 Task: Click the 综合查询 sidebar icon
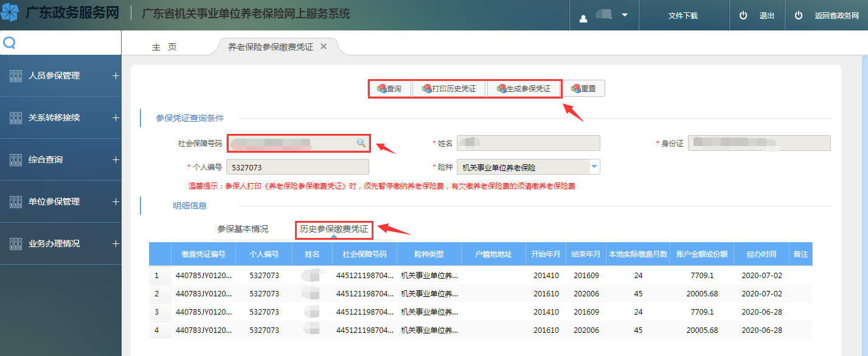pos(16,160)
